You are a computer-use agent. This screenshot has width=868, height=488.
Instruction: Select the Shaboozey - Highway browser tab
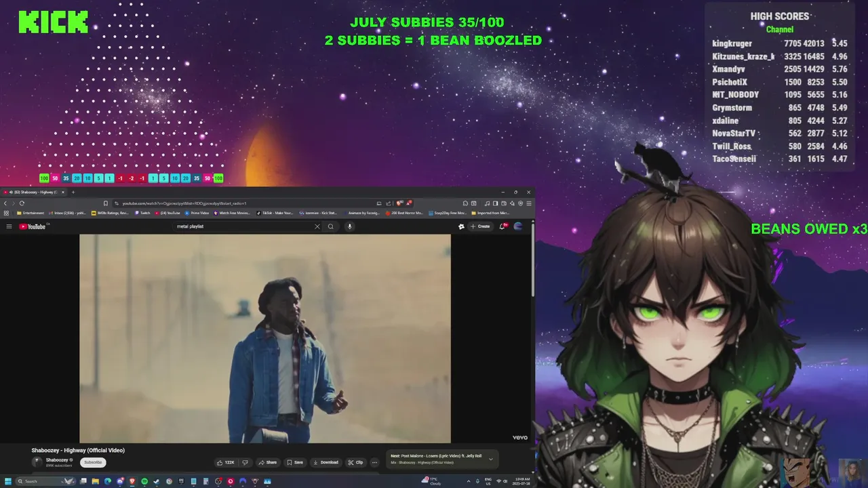[33, 192]
